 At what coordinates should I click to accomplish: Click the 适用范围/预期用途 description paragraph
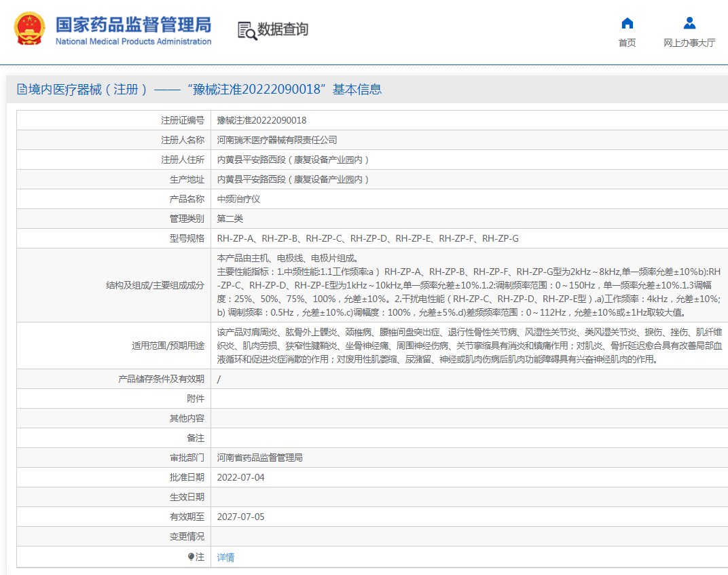pos(469,346)
